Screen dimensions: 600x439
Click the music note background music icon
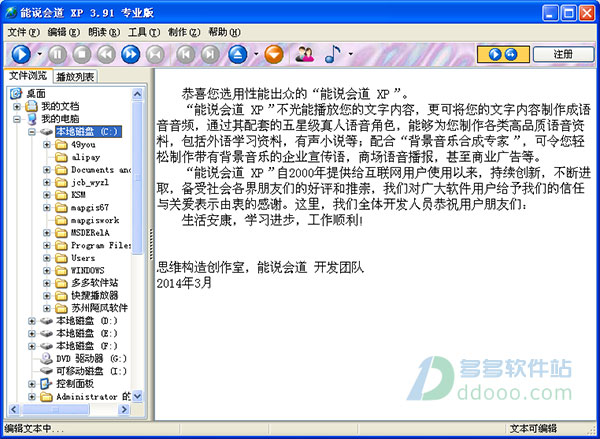(333, 54)
